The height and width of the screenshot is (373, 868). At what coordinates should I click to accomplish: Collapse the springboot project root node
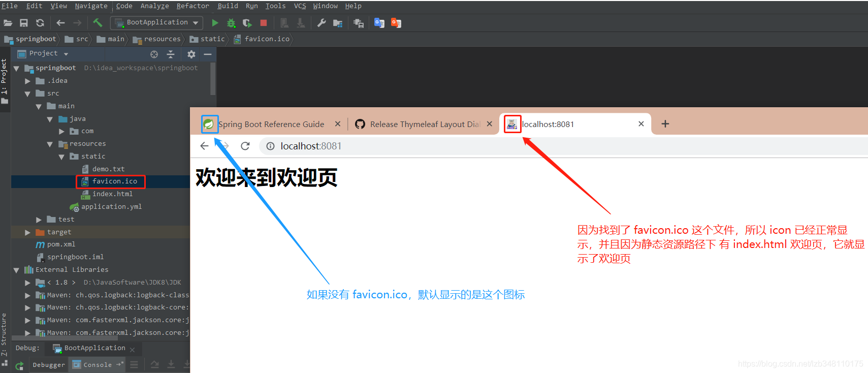pos(16,68)
